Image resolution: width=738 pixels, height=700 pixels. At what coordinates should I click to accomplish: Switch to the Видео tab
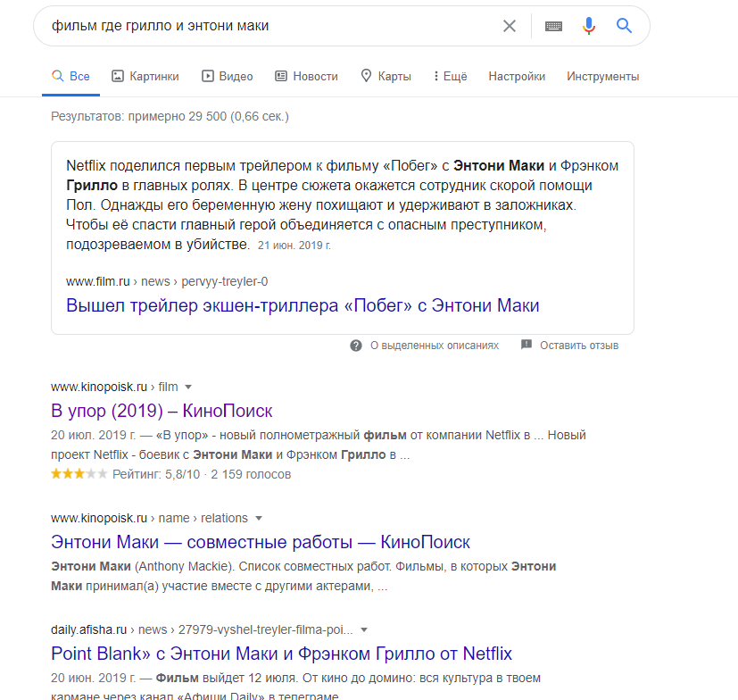(228, 76)
